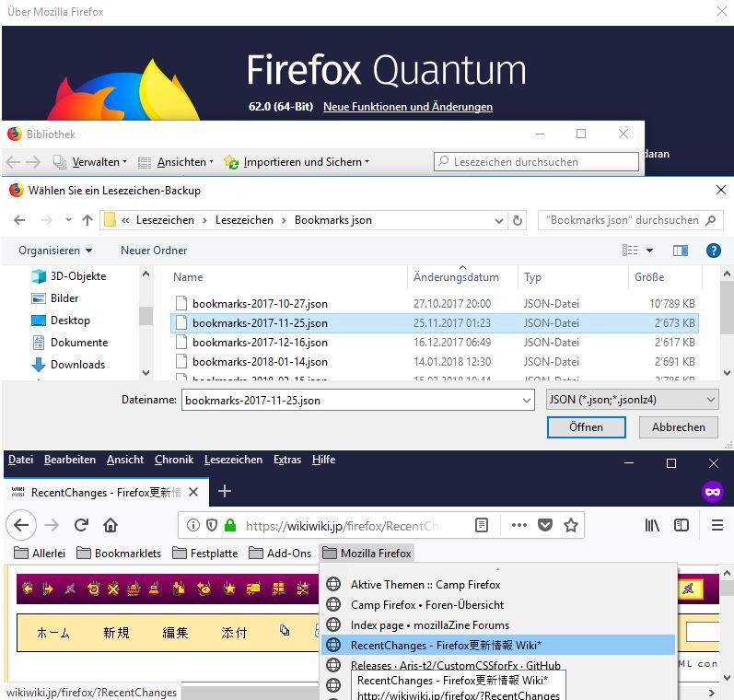Open Neue Funktionen und Änderungen link
The width and height of the screenshot is (734, 700).
click(x=408, y=107)
